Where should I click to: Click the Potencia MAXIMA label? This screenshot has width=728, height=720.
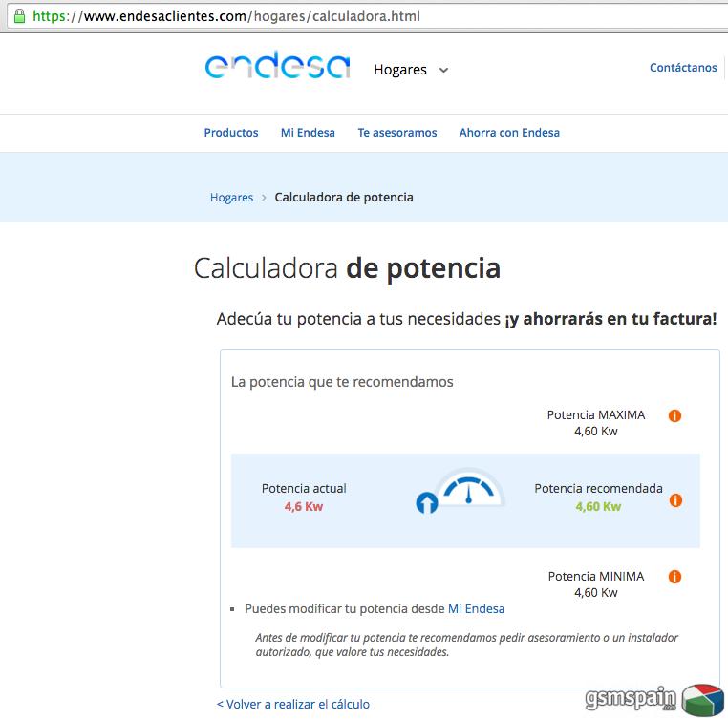(x=596, y=414)
